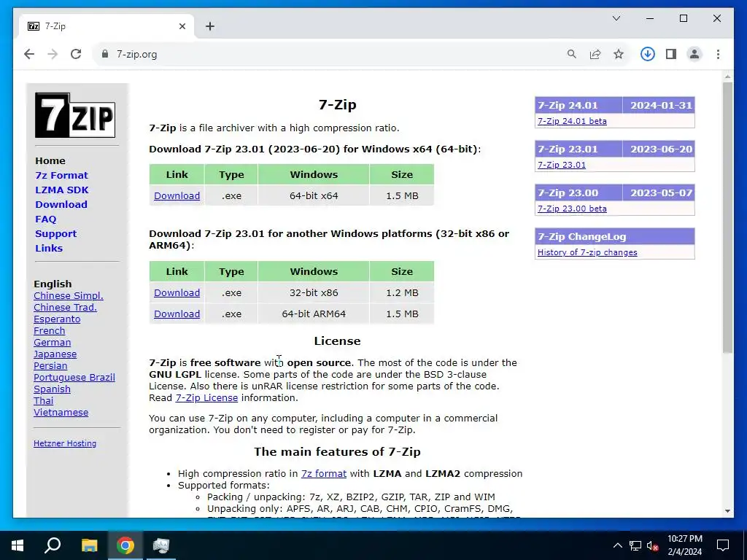Open the 7-Zip License link

[x=206, y=397]
